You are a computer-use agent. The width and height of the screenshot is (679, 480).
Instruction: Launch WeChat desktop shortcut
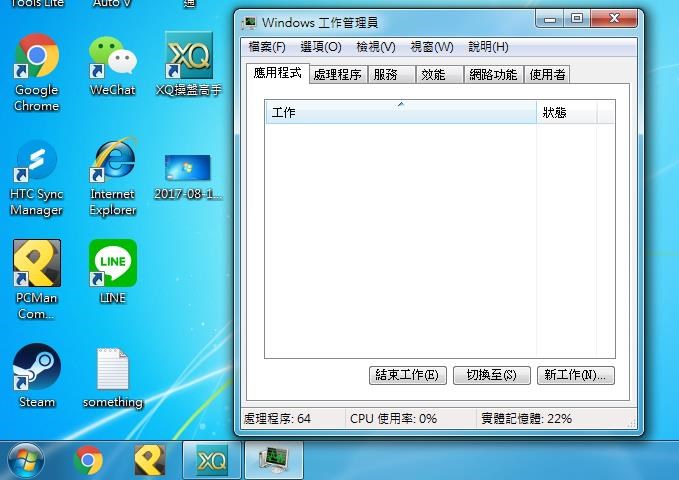[x=113, y=65]
